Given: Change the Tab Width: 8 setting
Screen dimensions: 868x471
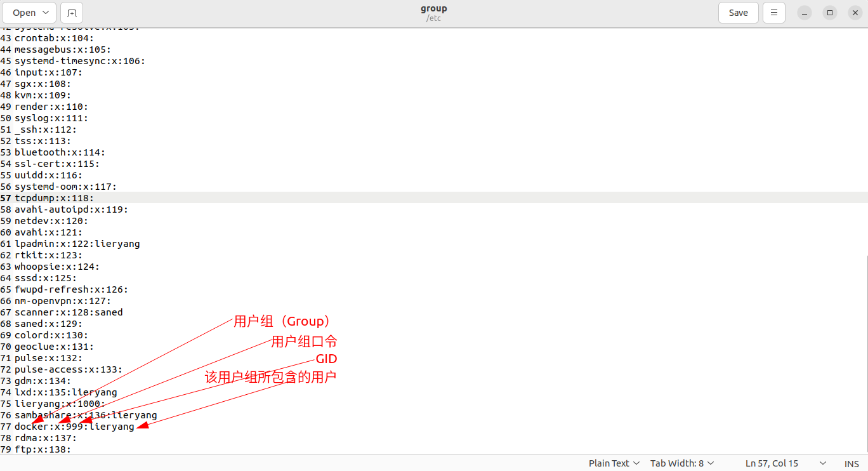Looking at the screenshot, I should tap(683, 463).
